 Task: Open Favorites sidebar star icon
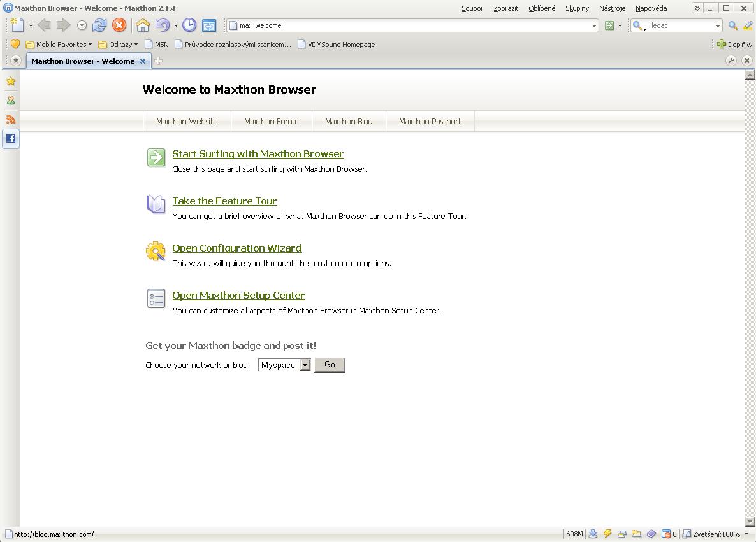tap(11, 82)
